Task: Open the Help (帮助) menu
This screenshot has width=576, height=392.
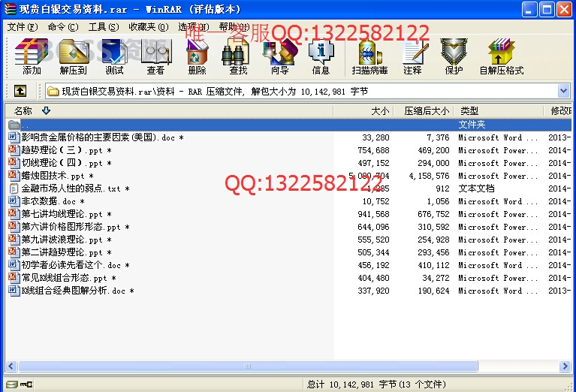Action: [234, 27]
